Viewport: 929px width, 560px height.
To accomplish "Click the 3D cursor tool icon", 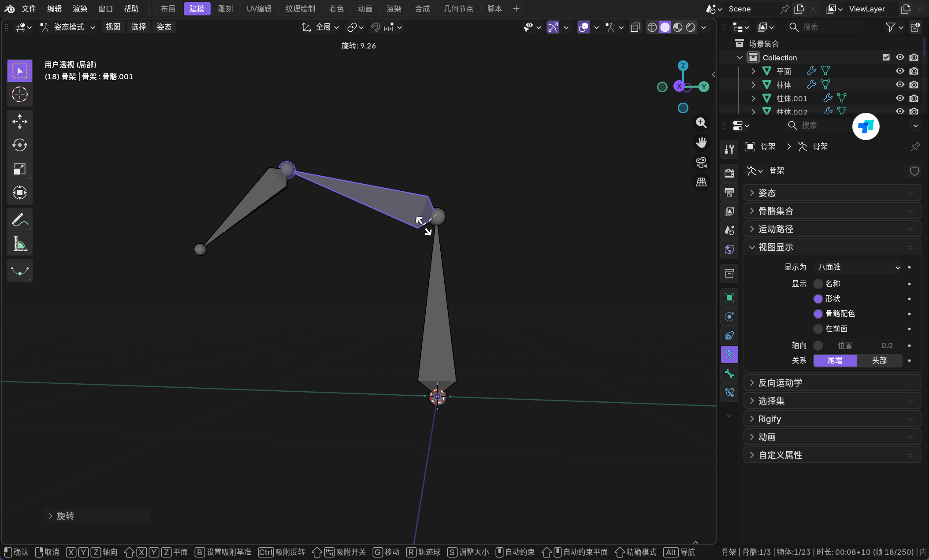I will point(19,94).
